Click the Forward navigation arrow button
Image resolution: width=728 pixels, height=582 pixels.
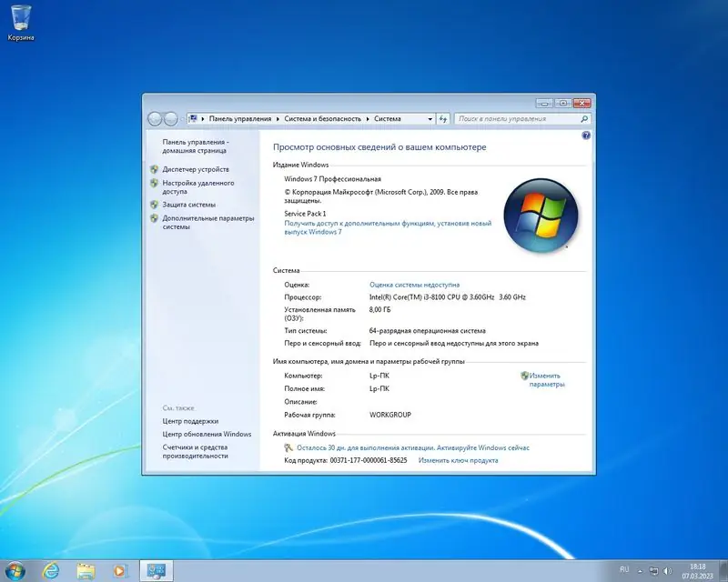pos(171,119)
